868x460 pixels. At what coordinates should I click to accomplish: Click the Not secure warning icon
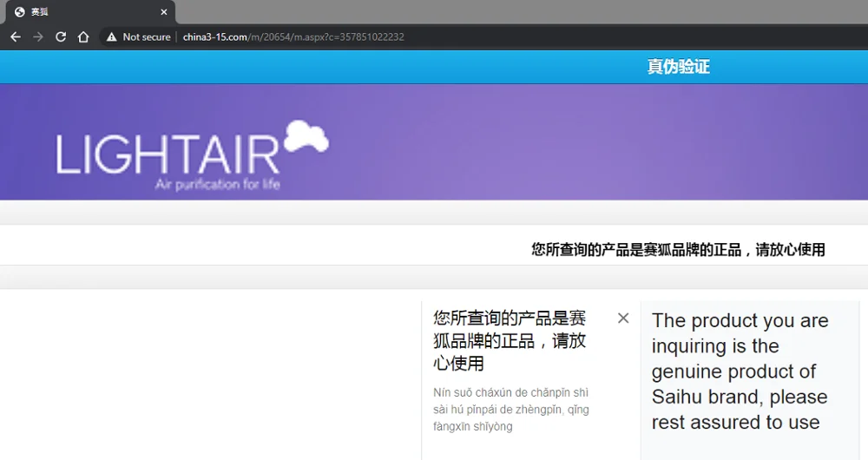pyautogui.click(x=112, y=37)
